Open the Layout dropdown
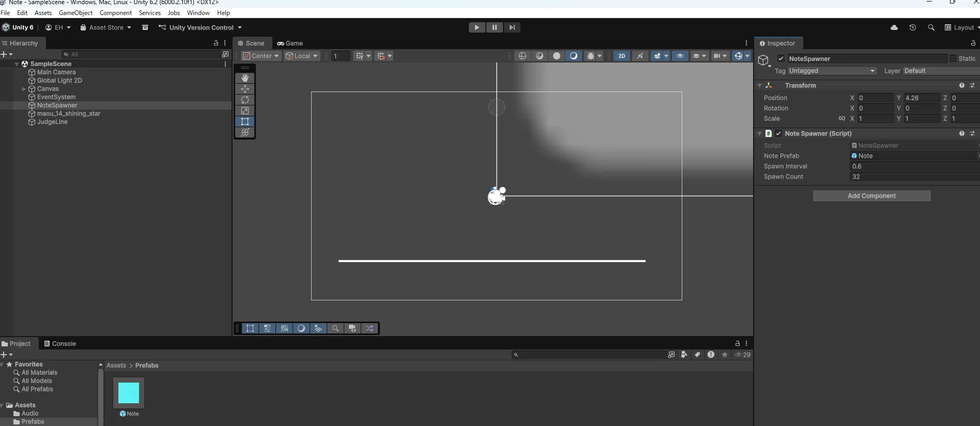Screen dimensions: 980x426 point(961,27)
